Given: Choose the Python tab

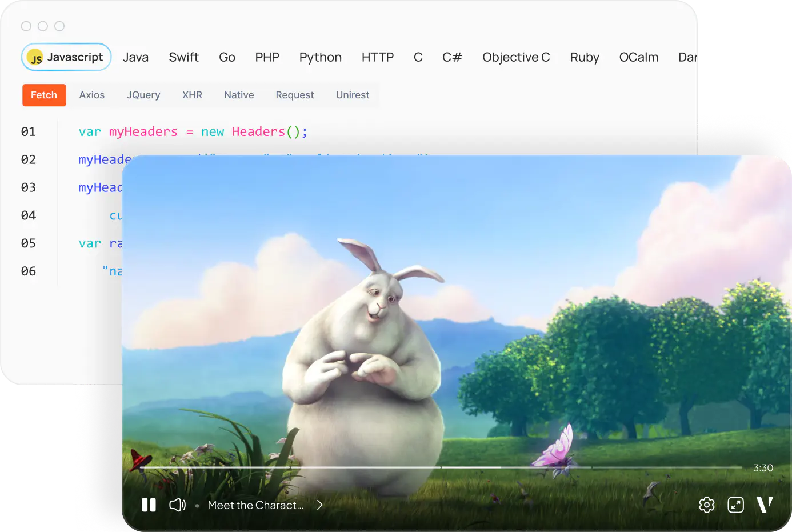Looking at the screenshot, I should pyautogui.click(x=321, y=57).
